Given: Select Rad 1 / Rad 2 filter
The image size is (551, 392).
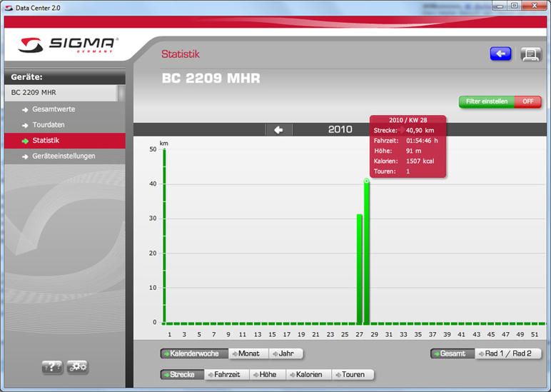Looking at the screenshot, I should tap(507, 353).
